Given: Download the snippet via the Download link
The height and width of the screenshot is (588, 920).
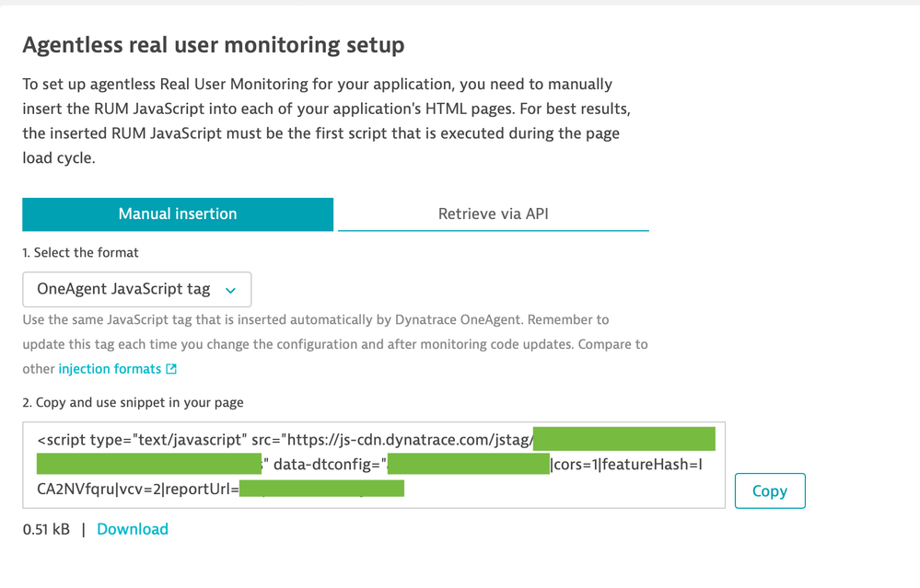Looking at the screenshot, I should 133,529.
